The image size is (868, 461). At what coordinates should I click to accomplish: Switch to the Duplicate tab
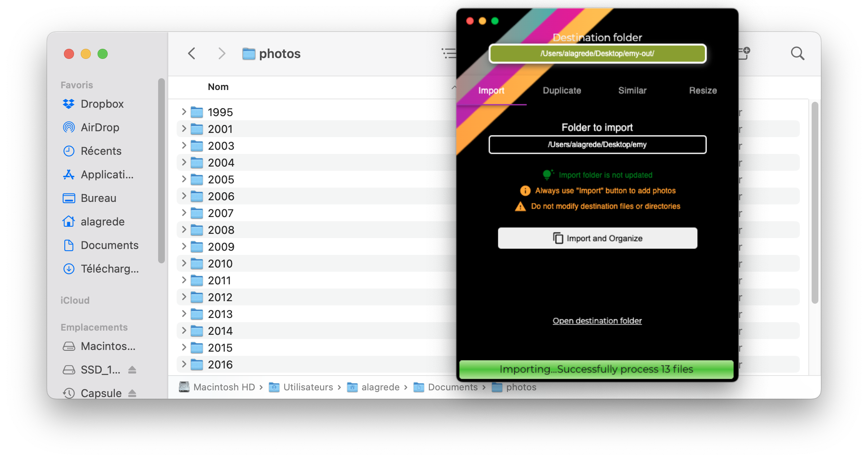[562, 90]
